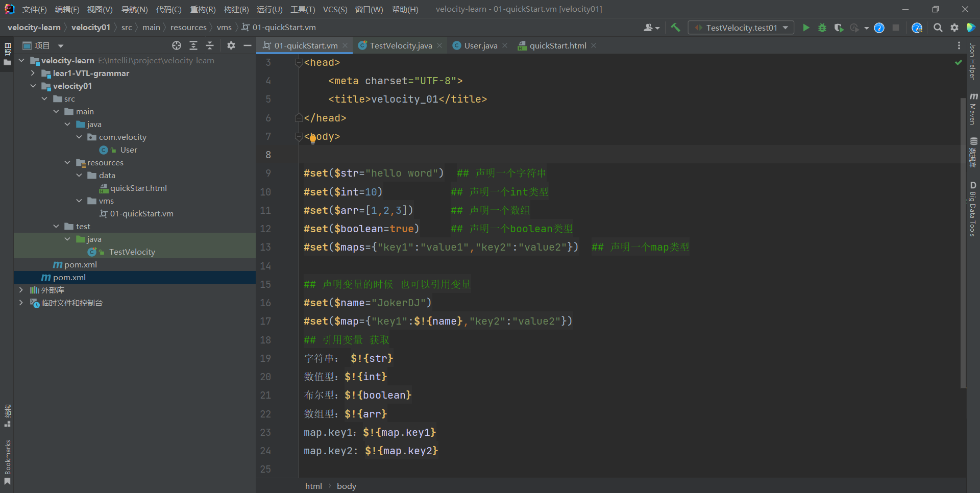This screenshot has width=980, height=493.
Task: Click velocity01 in the breadcrumb path
Action: [x=91, y=28]
